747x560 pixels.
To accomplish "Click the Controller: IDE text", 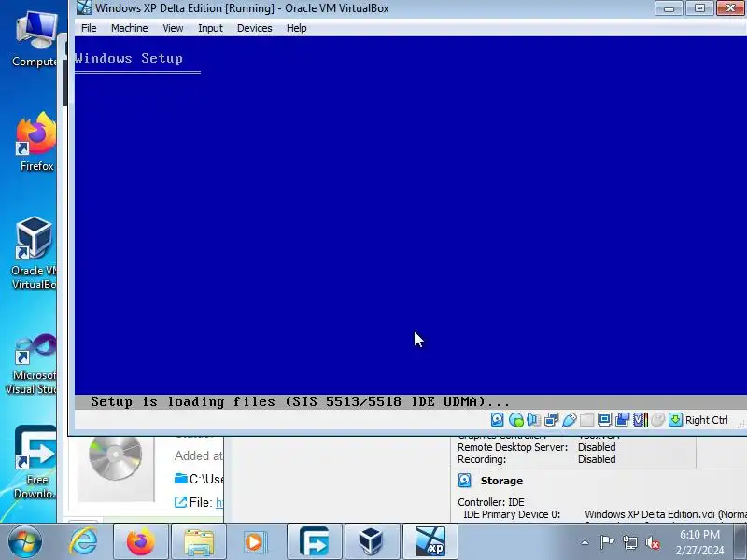I will coord(491,502).
